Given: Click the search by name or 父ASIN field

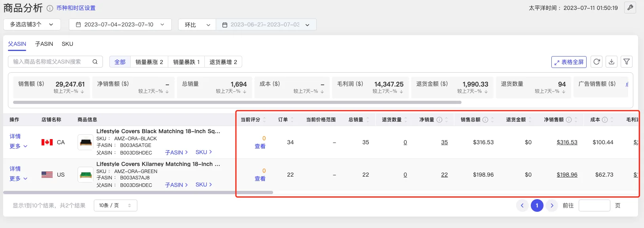Looking at the screenshot, I should 55,62.
